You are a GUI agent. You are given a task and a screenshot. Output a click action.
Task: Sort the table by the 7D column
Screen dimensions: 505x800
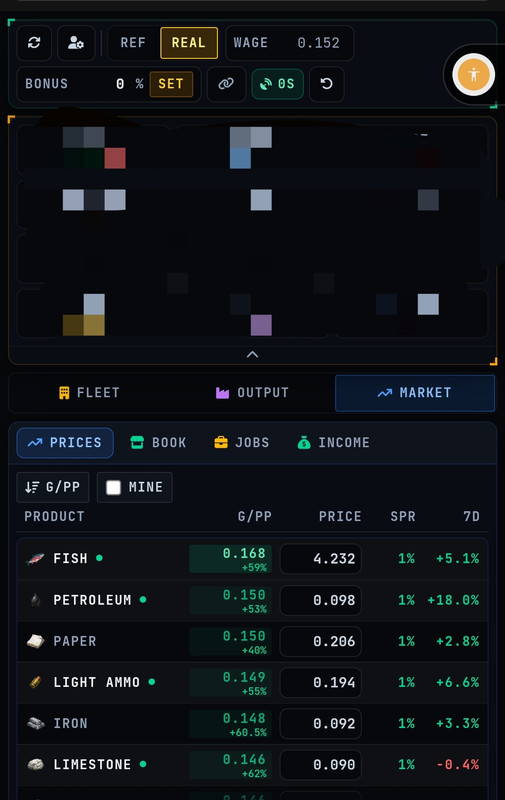point(471,516)
